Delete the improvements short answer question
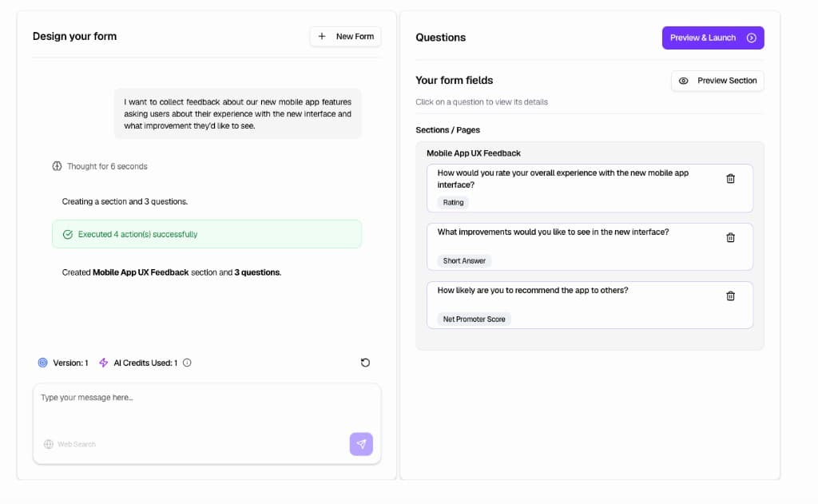 [730, 237]
